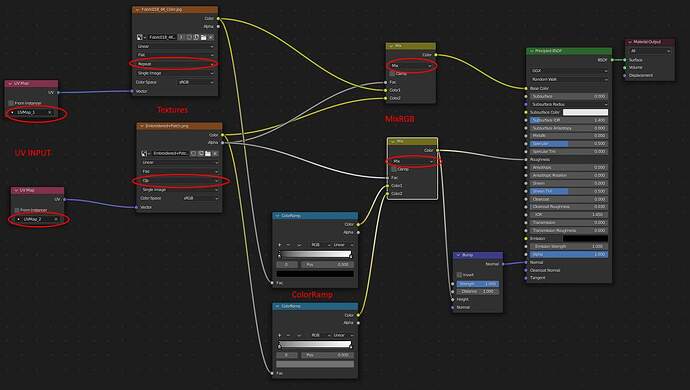Remove color stop minus icon in lower ColorRamp

tap(288, 335)
